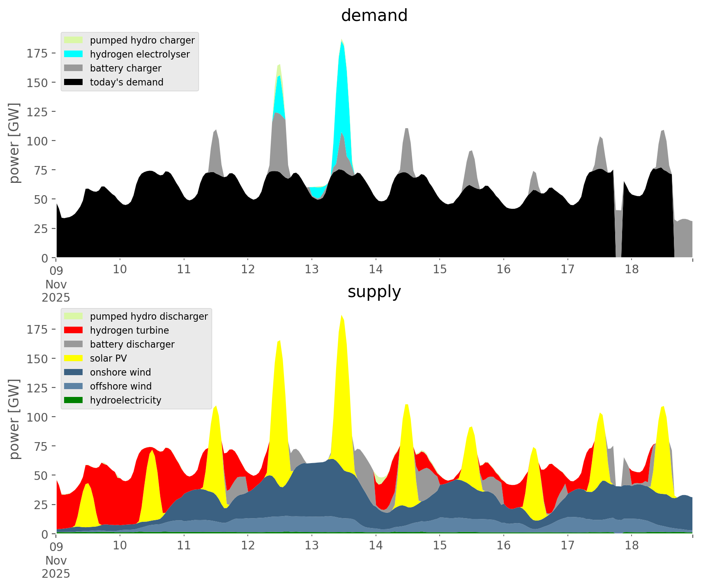Click the black today's demand legend swatch

pos(74,82)
